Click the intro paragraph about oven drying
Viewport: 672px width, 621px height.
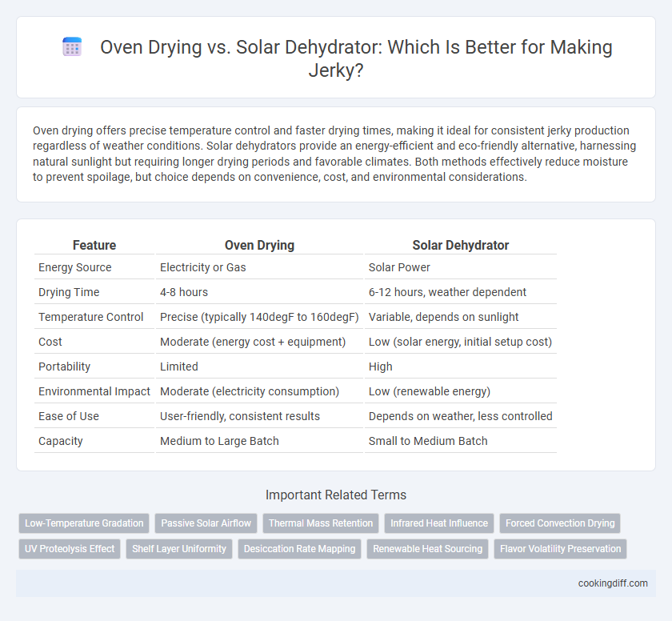[x=334, y=154]
